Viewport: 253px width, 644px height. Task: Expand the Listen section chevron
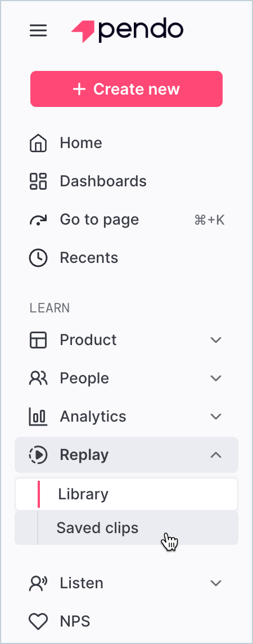point(216,583)
